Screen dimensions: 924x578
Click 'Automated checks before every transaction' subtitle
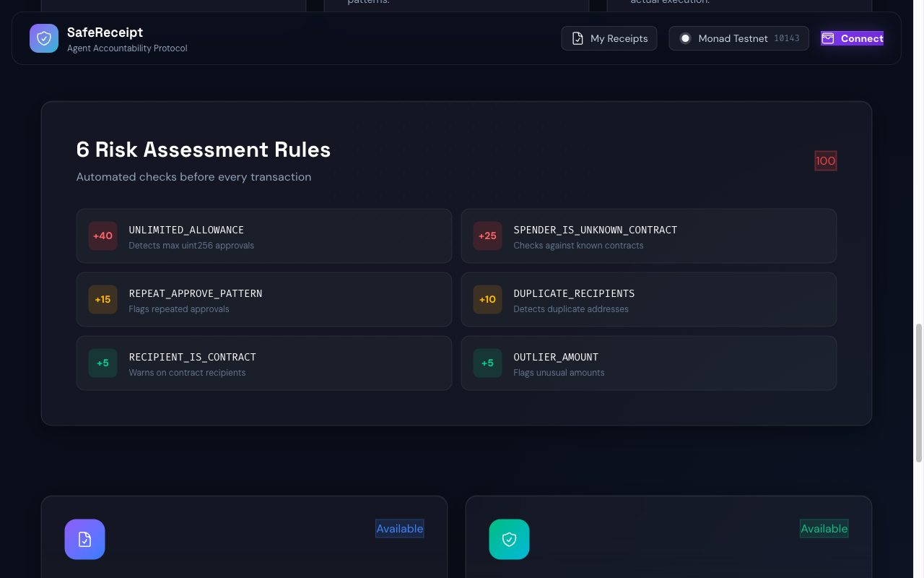[194, 177]
